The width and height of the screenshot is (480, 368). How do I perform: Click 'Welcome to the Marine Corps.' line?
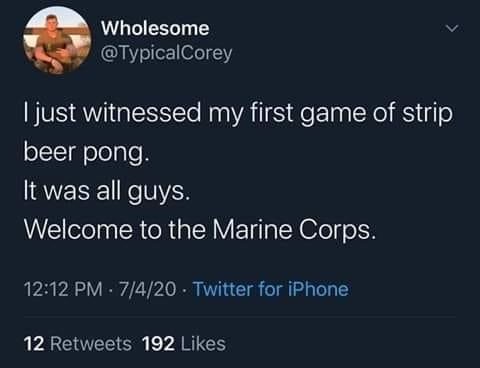coord(200,230)
